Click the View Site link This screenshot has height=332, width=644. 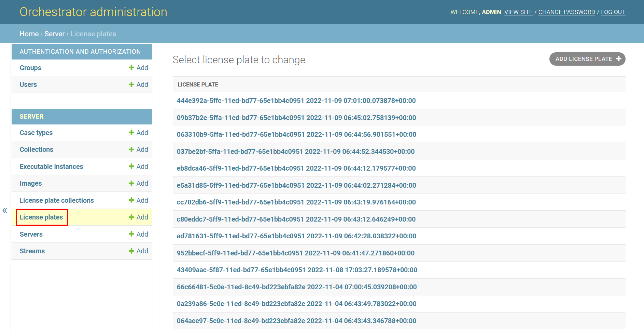tap(518, 12)
